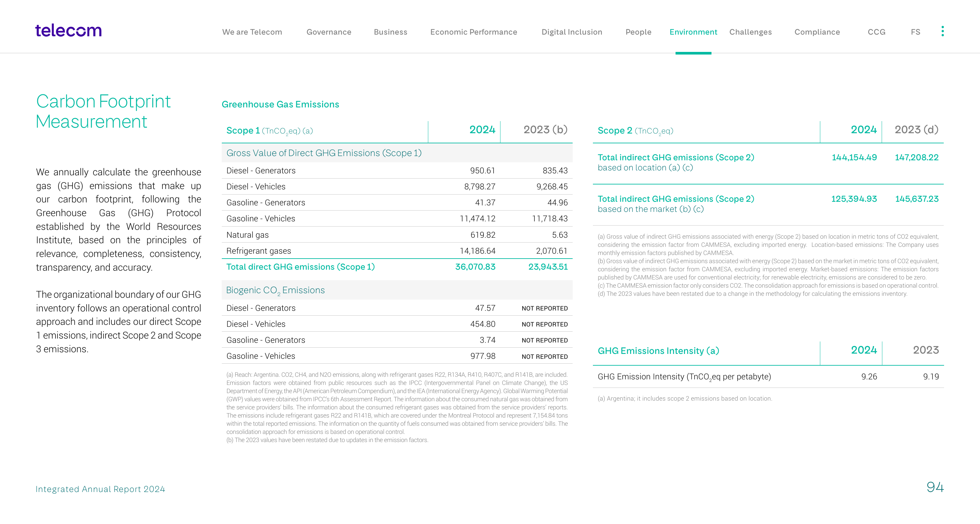The height and width of the screenshot is (524, 980).
Task: Click the Biogenic CO2 Emissions subheading
Action: (x=275, y=291)
